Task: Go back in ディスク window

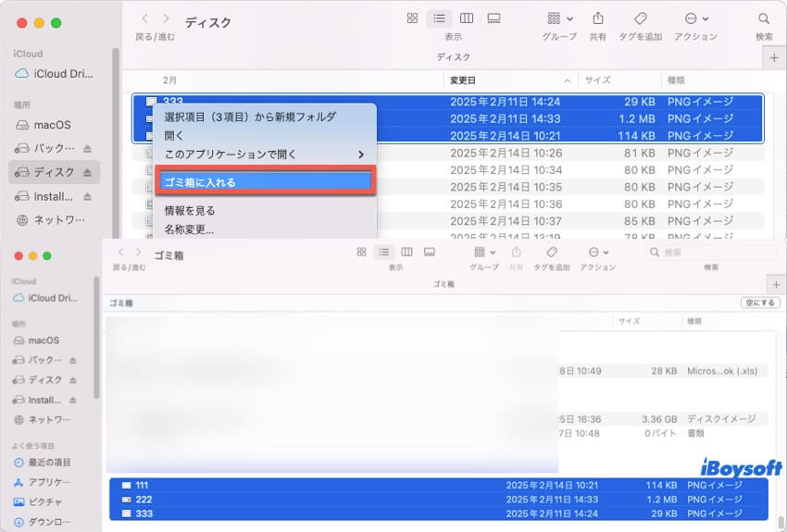Action: (x=145, y=19)
